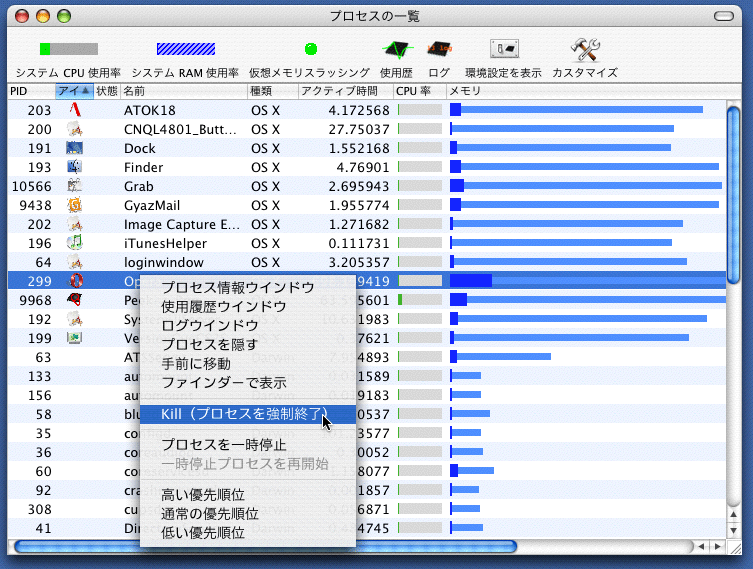Click the Dock process icon

click(74, 148)
